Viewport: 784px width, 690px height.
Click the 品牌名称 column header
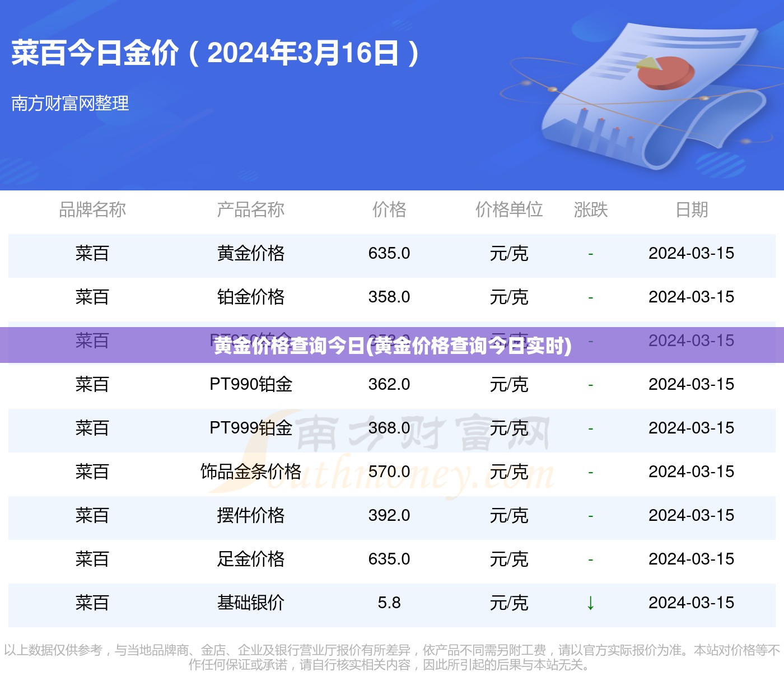point(92,209)
